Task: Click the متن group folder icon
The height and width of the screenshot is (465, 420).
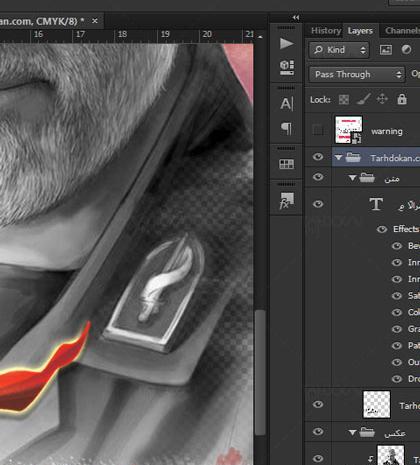Action: coord(367,178)
